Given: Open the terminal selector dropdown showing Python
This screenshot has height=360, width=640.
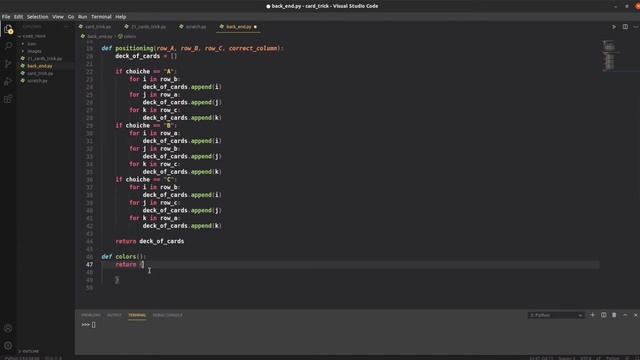Looking at the screenshot, I should [556, 315].
